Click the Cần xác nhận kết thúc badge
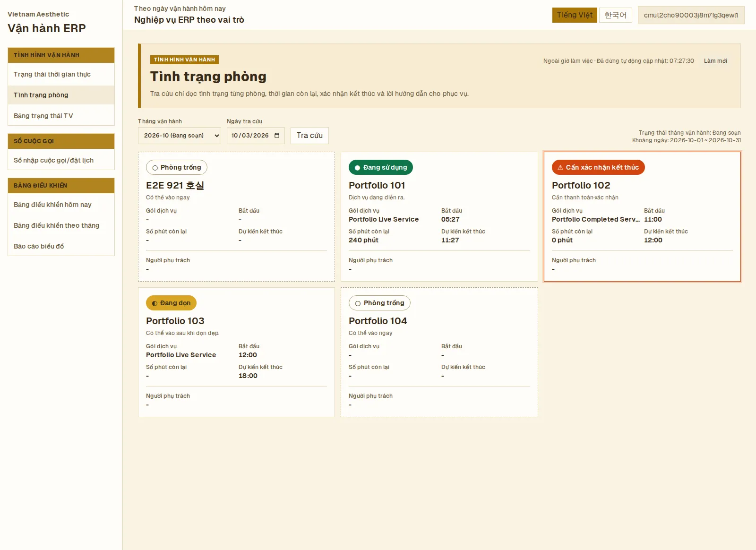This screenshot has height=550, width=756. [598, 167]
